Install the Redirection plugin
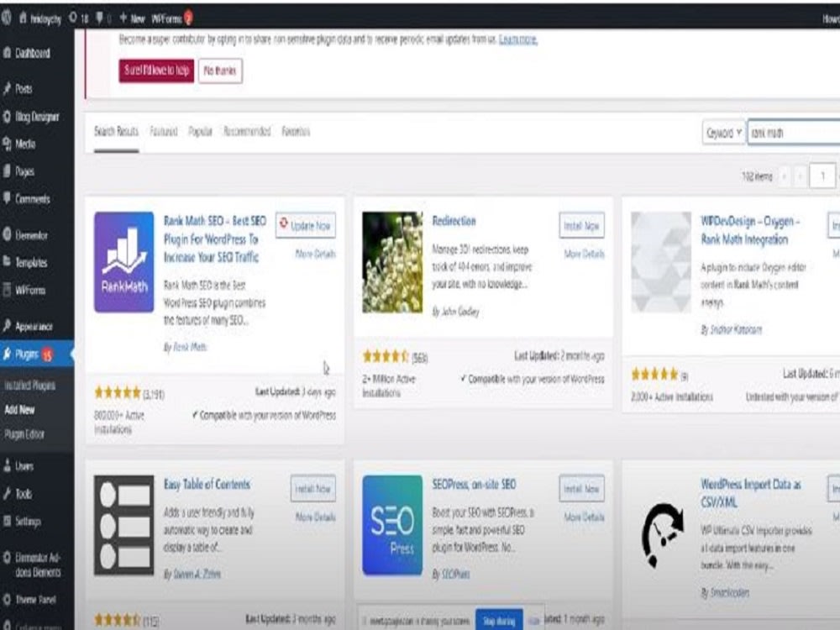840x630 pixels. tap(582, 225)
